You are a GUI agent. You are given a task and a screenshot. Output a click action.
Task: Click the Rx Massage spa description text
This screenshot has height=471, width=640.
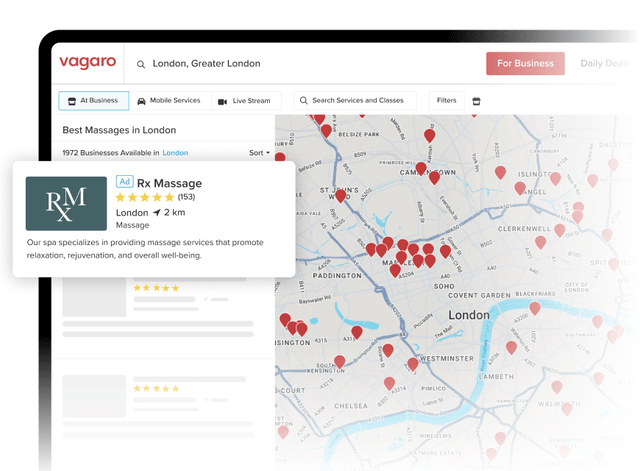pos(145,249)
